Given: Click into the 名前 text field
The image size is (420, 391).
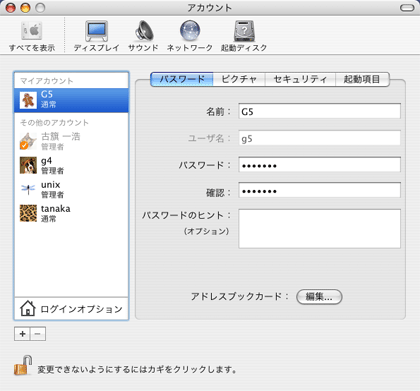Looking at the screenshot, I should [319, 111].
